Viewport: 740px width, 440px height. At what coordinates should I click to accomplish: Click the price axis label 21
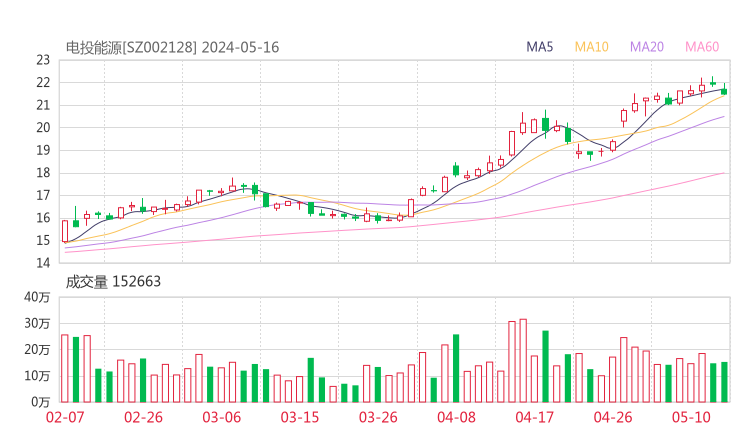pos(43,105)
